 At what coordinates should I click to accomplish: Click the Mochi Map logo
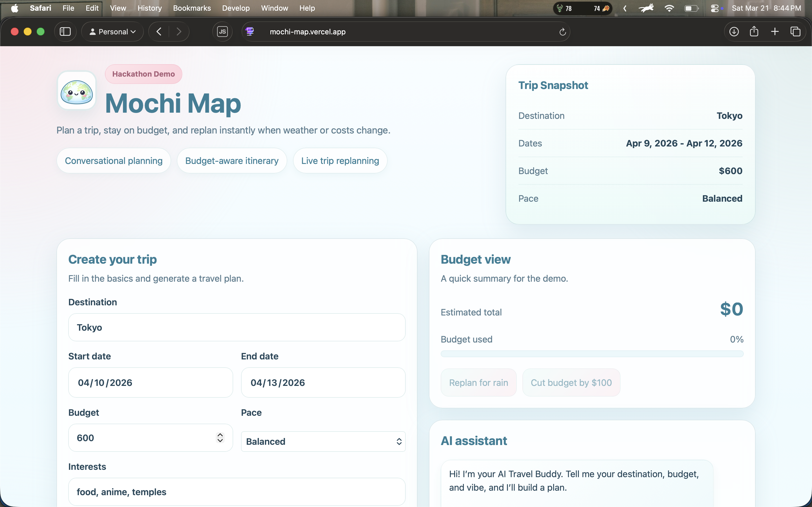[76, 90]
